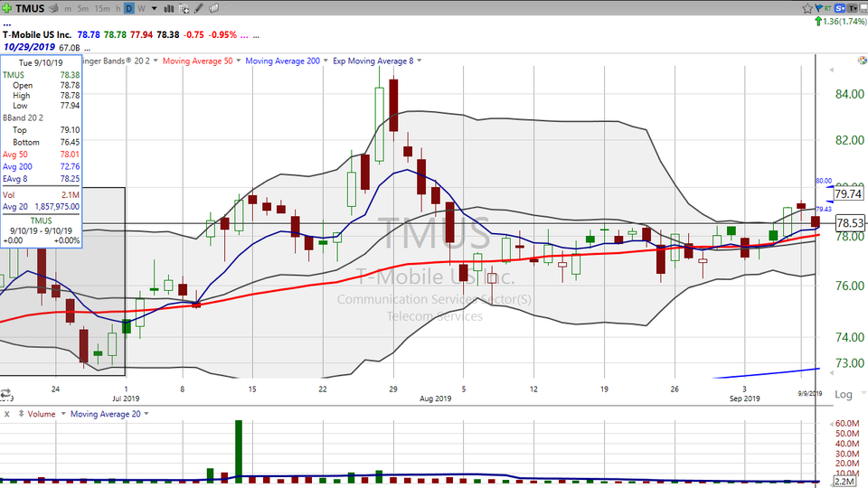Viewport: 868px width, 488px height.
Task: Switch to the Daily (D) timeframe
Action: (x=129, y=9)
